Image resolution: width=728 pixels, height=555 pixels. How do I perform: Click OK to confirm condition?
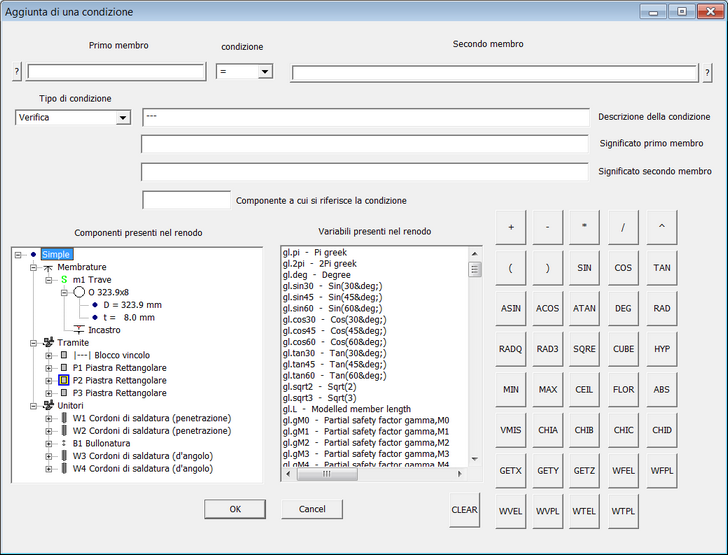pos(235,509)
